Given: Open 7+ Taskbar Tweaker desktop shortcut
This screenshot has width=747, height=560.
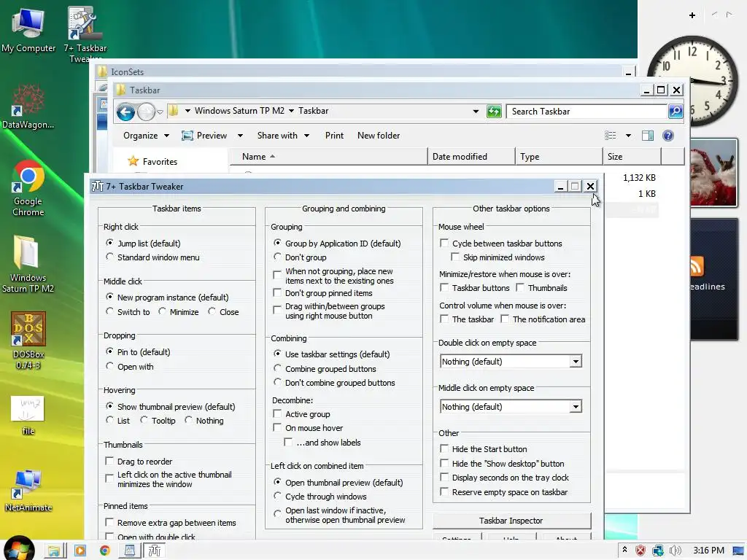Looking at the screenshot, I should coord(85,32).
